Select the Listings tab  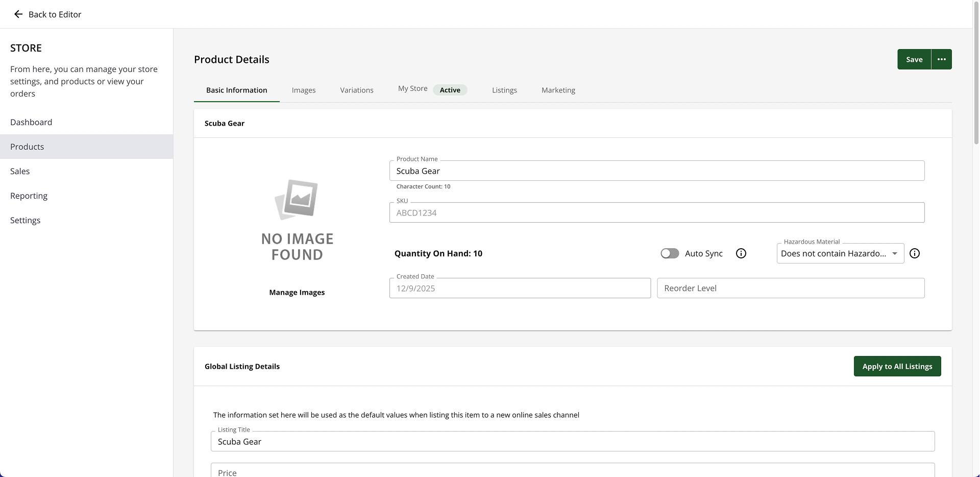click(504, 90)
